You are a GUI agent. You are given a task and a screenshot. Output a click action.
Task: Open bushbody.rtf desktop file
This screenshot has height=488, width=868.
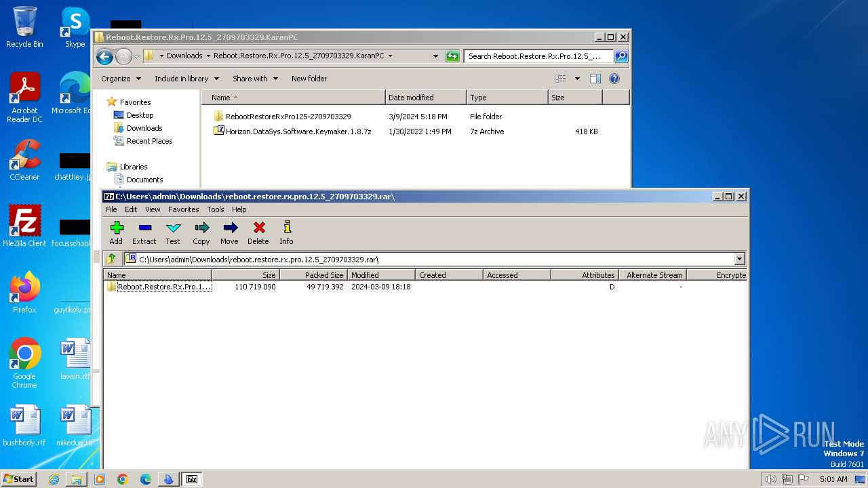[x=24, y=426]
